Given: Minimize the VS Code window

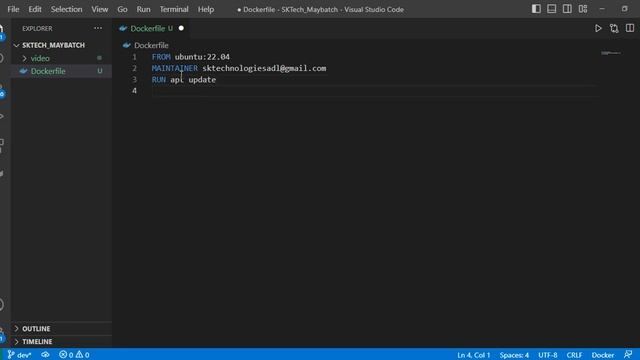Looking at the screenshot, I should 602,9.
